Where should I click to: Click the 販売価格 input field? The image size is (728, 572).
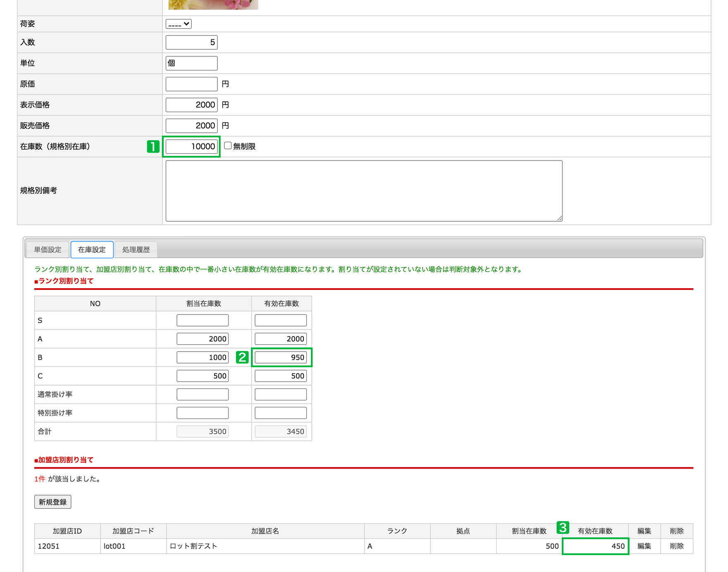pyautogui.click(x=191, y=125)
